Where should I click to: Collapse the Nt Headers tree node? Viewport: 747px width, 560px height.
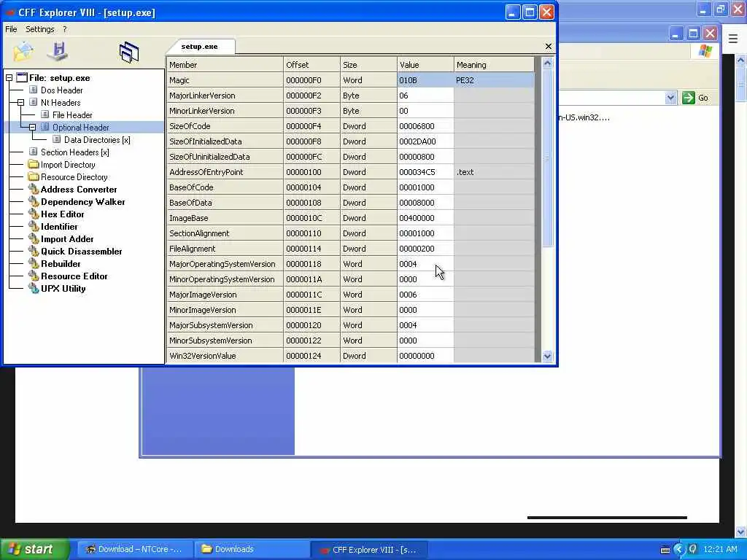[x=21, y=103]
